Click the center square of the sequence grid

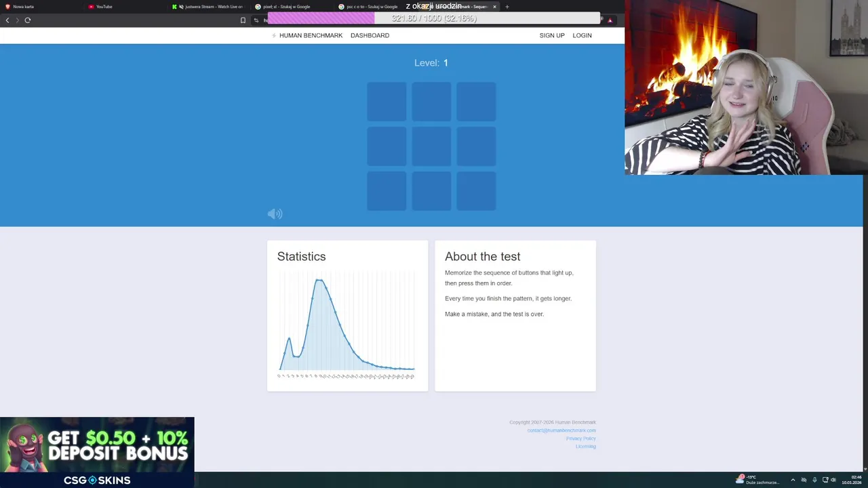click(x=431, y=146)
